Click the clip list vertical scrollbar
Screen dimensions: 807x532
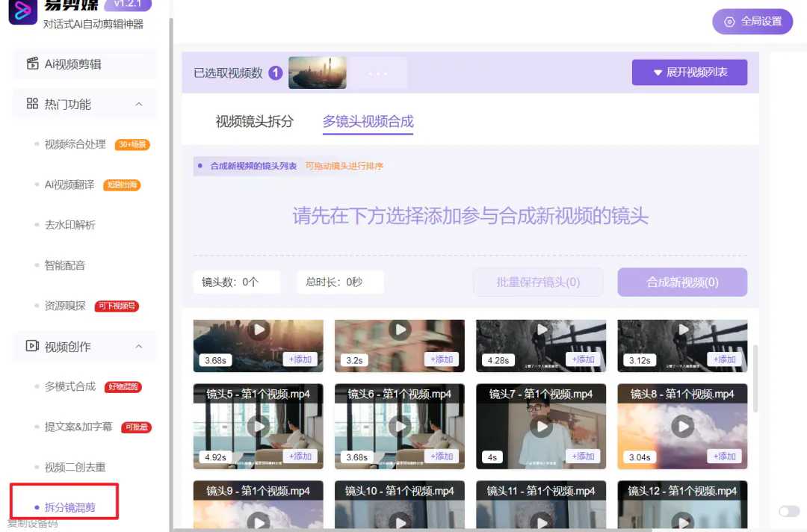click(x=755, y=378)
